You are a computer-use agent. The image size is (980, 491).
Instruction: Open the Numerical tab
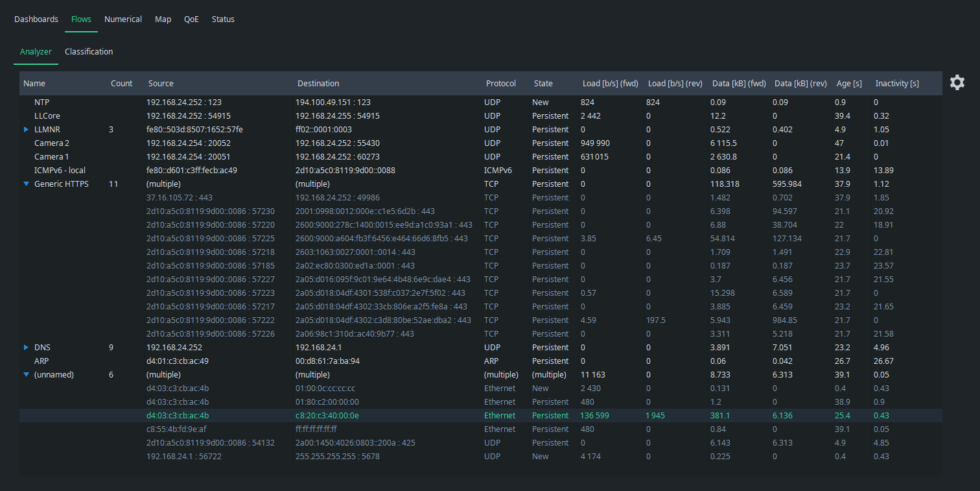tap(123, 19)
